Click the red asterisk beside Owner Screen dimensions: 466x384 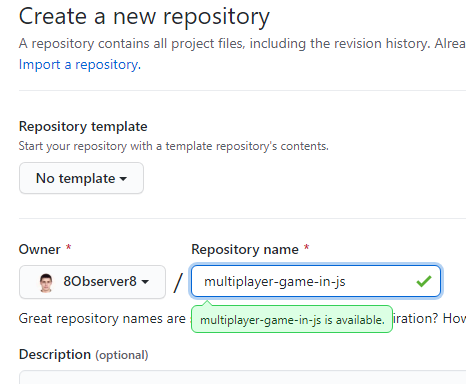click(x=68, y=247)
